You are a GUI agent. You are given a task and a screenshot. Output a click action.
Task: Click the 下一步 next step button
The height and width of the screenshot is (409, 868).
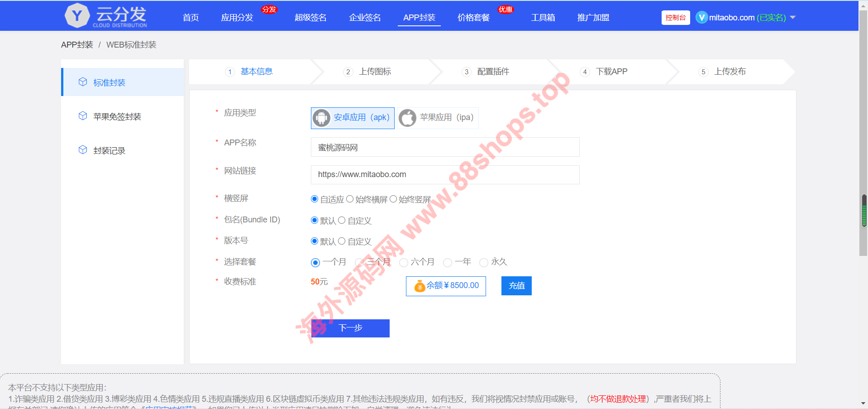[350, 328]
